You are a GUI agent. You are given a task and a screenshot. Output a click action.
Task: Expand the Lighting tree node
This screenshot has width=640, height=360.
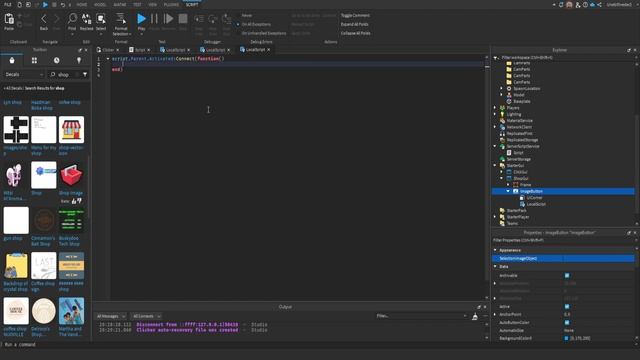[x=495, y=114]
